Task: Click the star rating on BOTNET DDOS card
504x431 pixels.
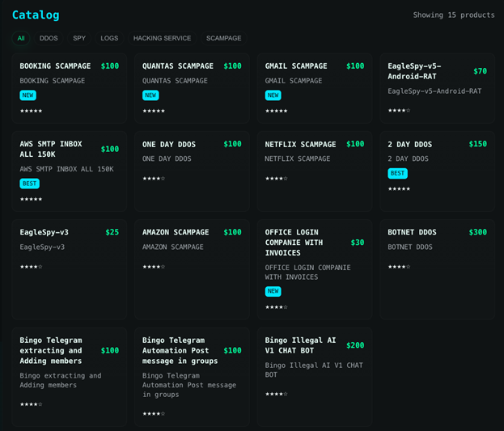Action: point(399,267)
